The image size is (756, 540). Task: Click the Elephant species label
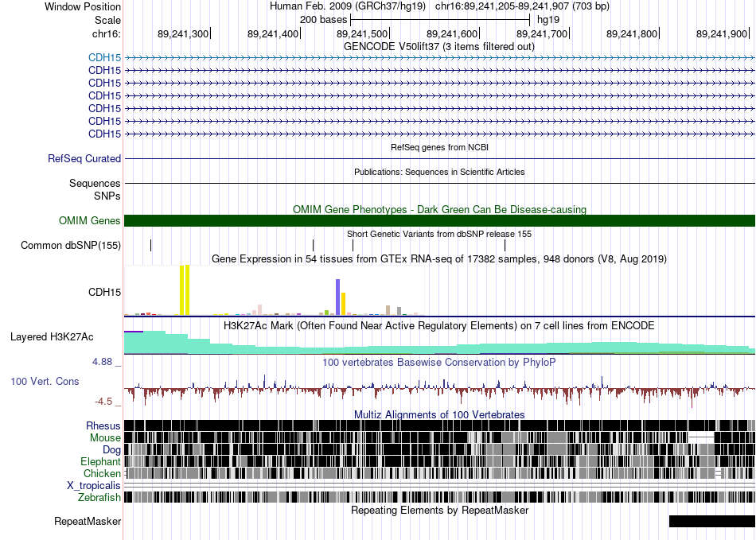point(100,461)
